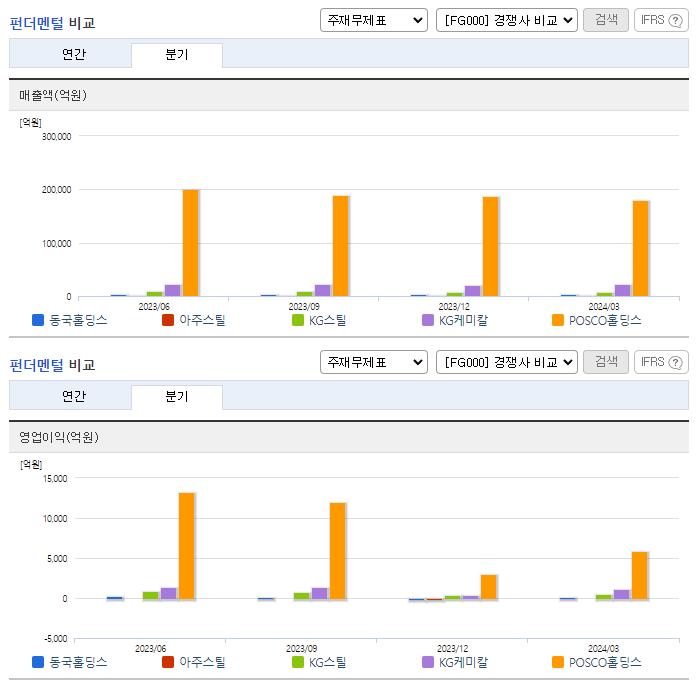This screenshot has width=696, height=684.
Task: Click 동국홀딩스 blue legend swatch in revenue chart
Action: (x=38, y=320)
